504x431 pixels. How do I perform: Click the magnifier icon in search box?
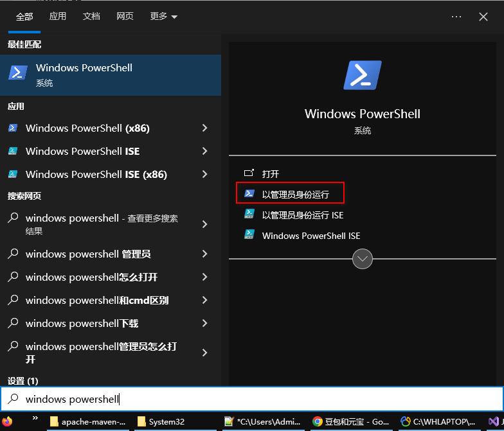(13, 398)
